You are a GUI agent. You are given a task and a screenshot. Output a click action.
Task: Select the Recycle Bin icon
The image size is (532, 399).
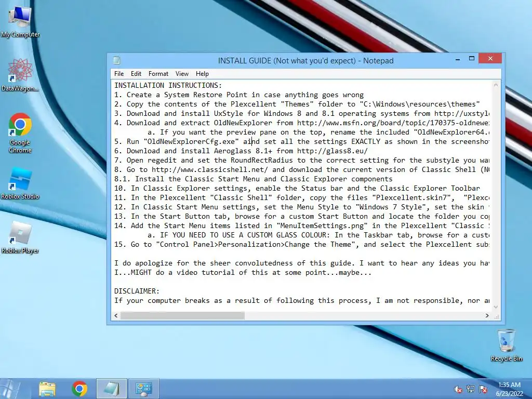point(506,345)
